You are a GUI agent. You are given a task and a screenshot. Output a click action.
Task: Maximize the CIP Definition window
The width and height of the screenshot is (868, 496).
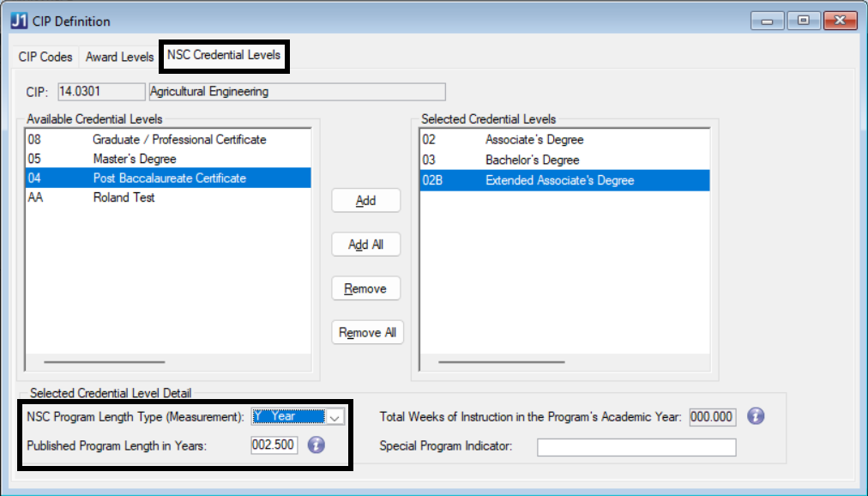pyautogui.click(x=804, y=21)
